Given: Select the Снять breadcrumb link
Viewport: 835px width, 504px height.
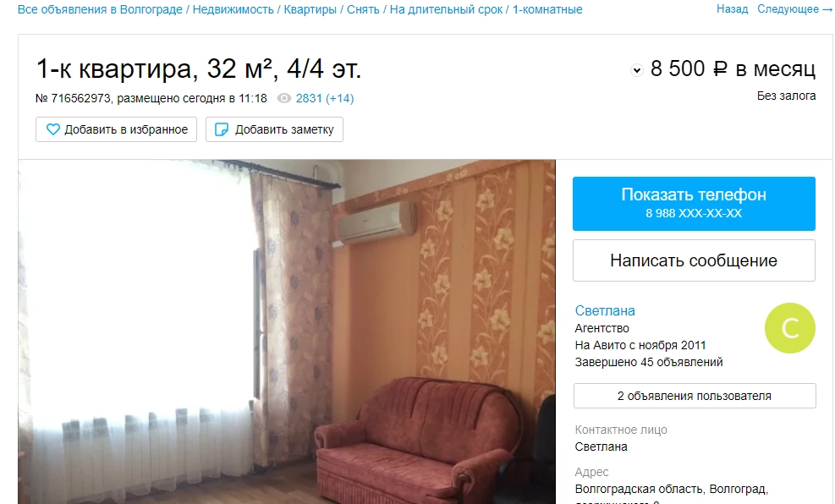Looking at the screenshot, I should pos(363,9).
